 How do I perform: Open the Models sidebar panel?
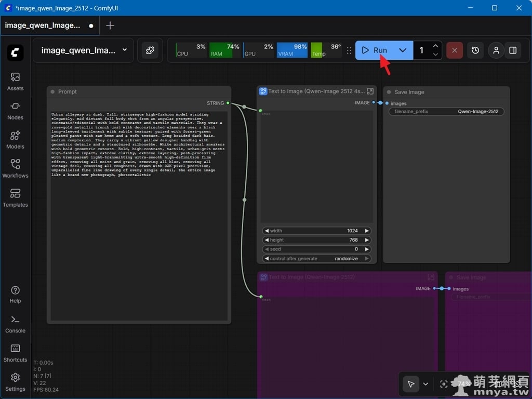[x=15, y=140]
